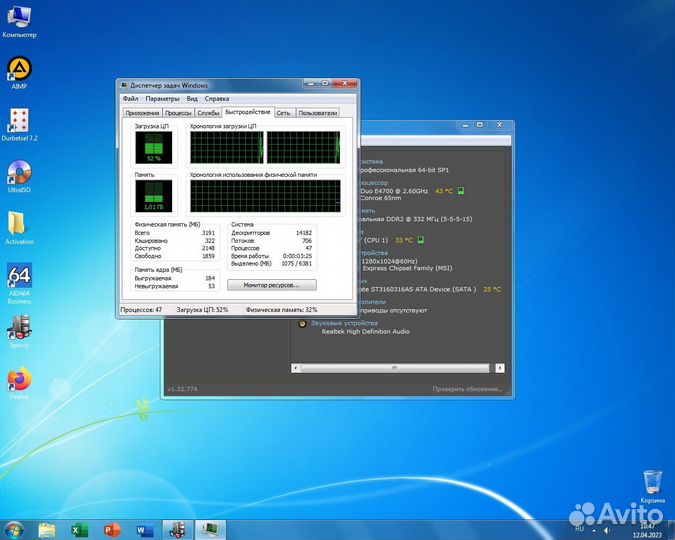The width and height of the screenshot is (675, 540).
Task: Click the left CPU history graph
Action: pyautogui.click(x=227, y=148)
